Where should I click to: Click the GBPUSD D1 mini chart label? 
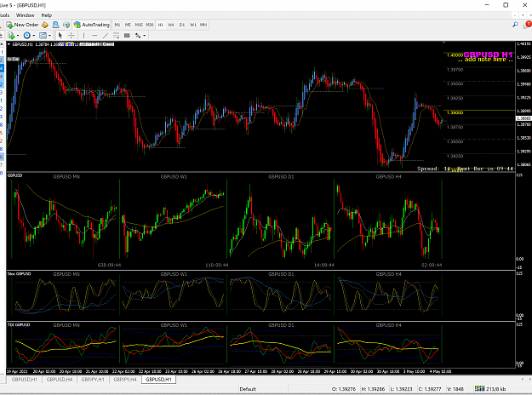pos(281,177)
